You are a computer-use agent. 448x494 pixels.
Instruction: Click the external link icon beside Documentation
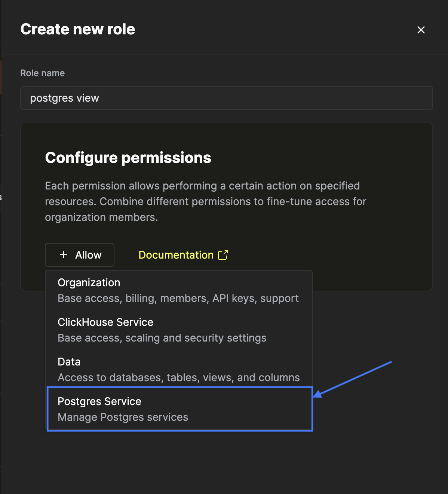[x=223, y=255]
